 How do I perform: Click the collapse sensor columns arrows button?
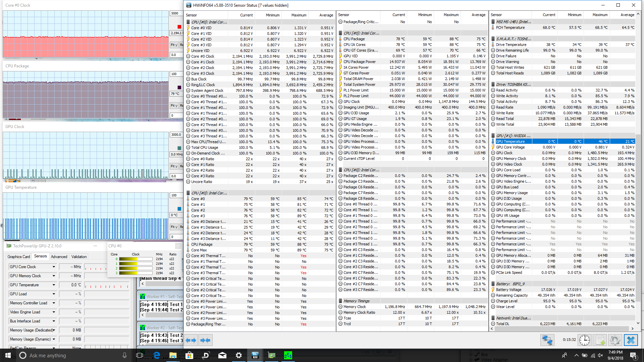(x=205, y=340)
